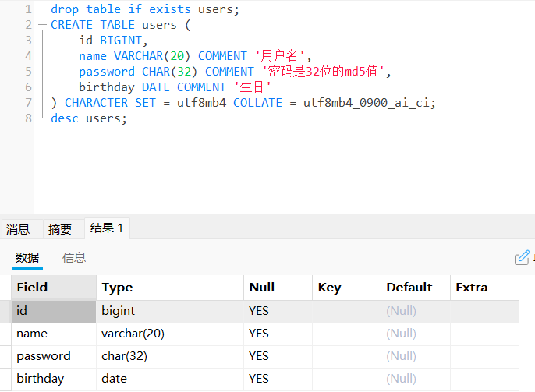Switch to the 结果 1 tab

pyautogui.click(x=107, y=228)
